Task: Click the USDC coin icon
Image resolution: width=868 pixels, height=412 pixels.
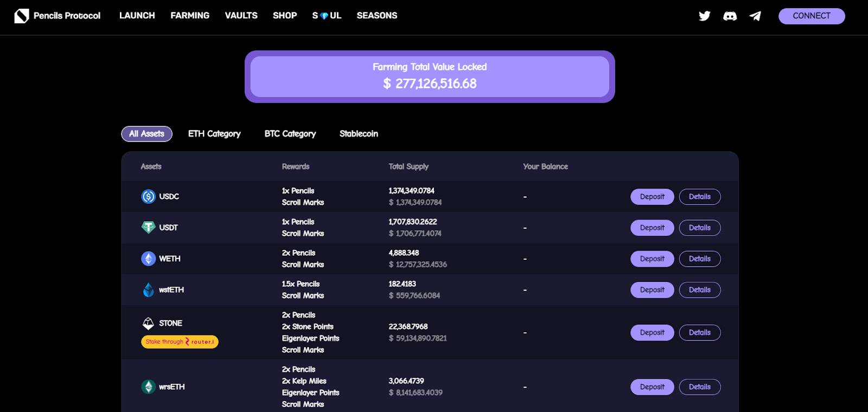Action: (x=148, y=196)
